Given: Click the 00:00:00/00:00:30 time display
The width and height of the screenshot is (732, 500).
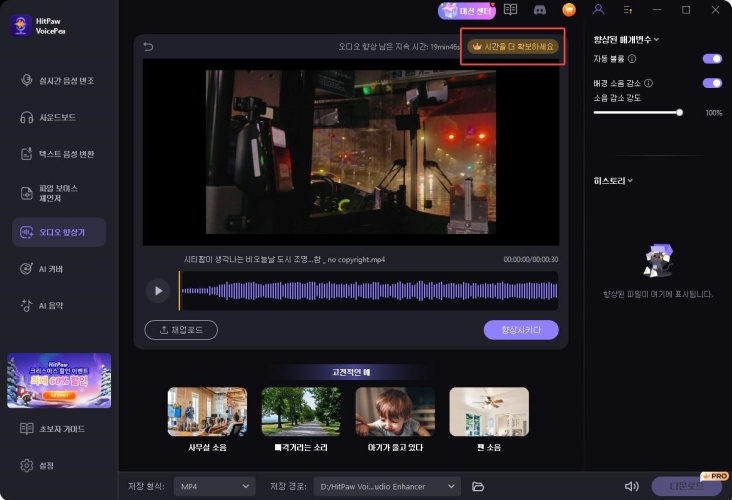Looking at the screenshot, I should click(x=530, y=260).
